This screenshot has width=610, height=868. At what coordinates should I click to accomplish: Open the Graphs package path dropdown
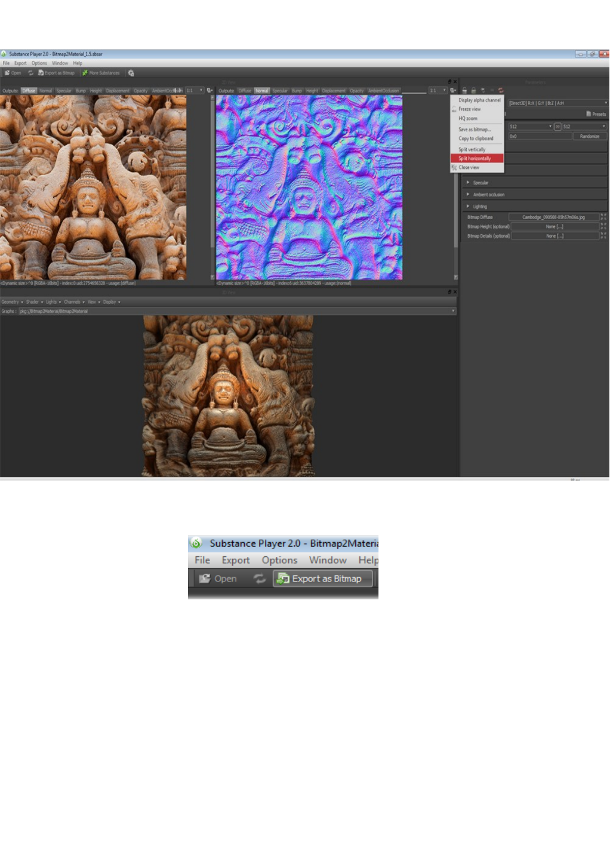pyautogui.click(x=237, y=311)
